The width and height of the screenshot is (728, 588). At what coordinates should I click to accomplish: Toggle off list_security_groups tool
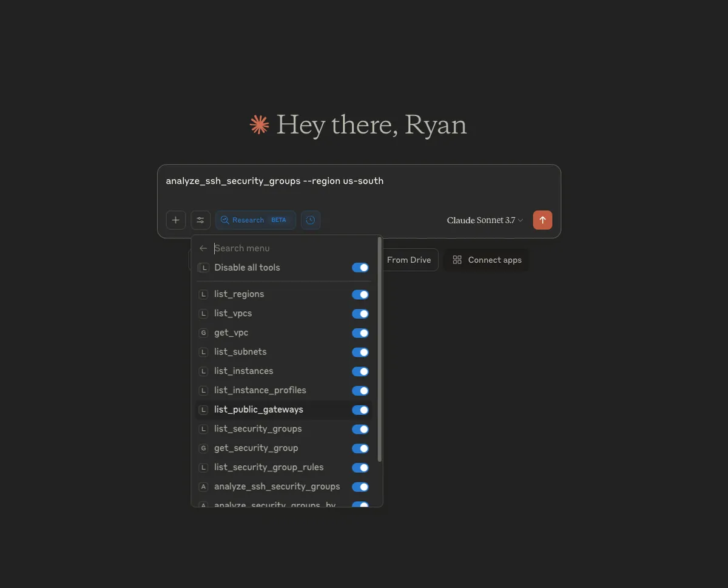pos(360,429)
